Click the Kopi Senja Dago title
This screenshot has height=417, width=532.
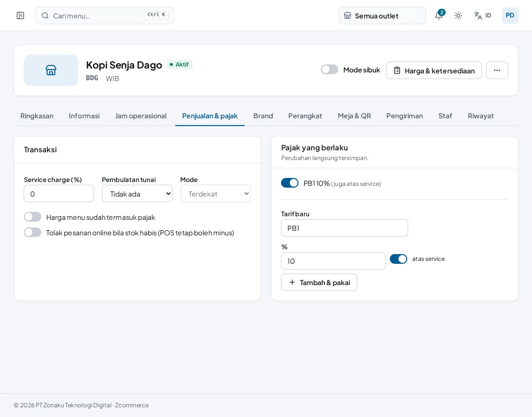pyautogui.click(x=124, y=65)
